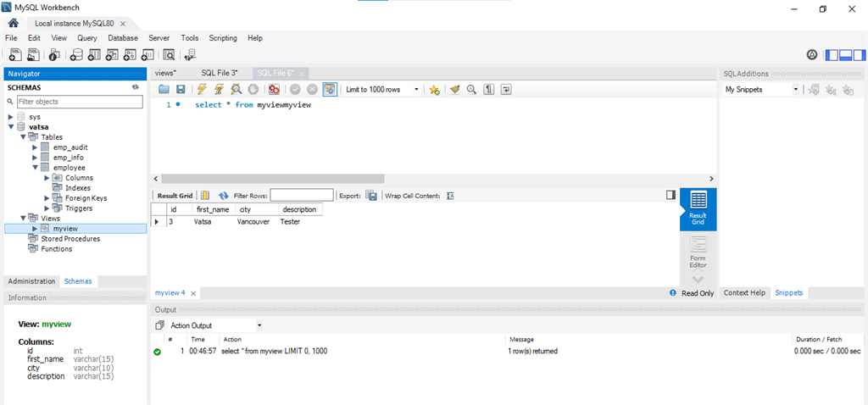The height and width of the screenshot is (405, 868).
Task: Toggle the right SQL Additions sidebar visibility
Action: point(859,55)
